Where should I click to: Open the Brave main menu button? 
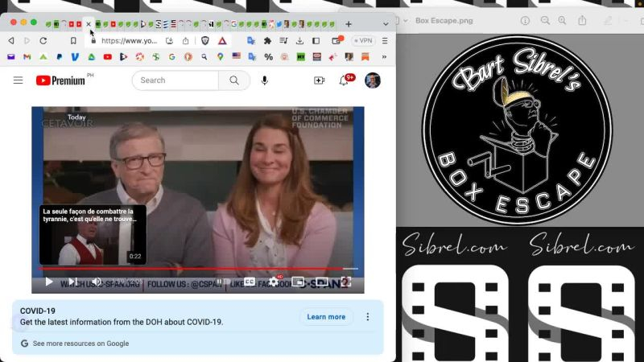[385, 40]
